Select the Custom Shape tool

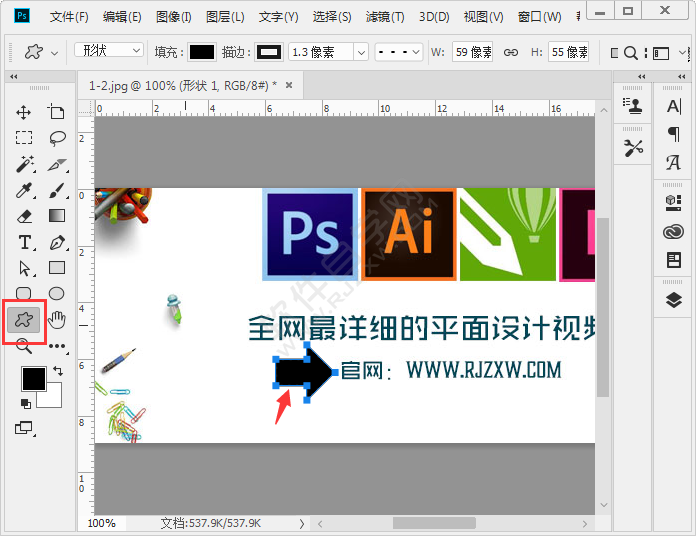coord(24,319)
